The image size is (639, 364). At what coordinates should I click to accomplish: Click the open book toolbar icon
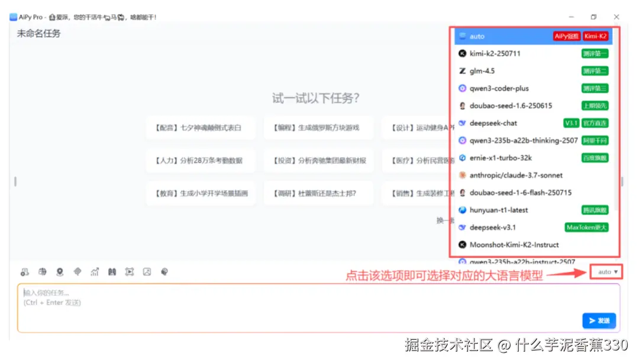pyautogui.click(x=112, y=272)
